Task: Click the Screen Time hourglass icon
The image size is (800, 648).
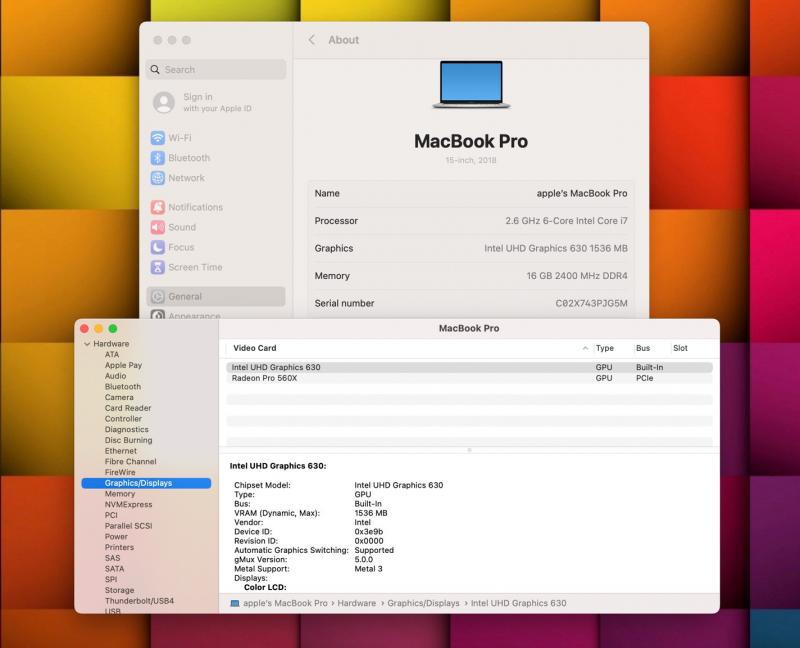Action: point(158,267)
